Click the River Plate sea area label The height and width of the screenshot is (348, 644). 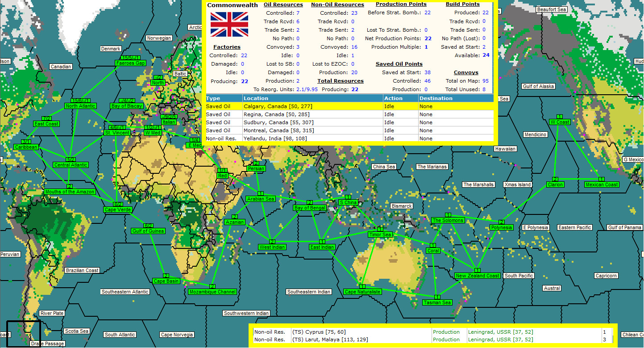[52, 314]
